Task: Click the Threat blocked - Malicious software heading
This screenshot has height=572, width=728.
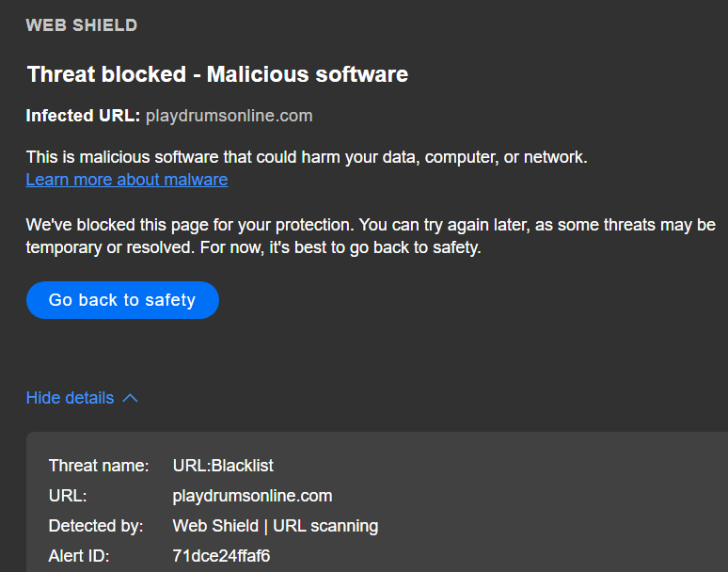Action: click(x=217, y=74)
